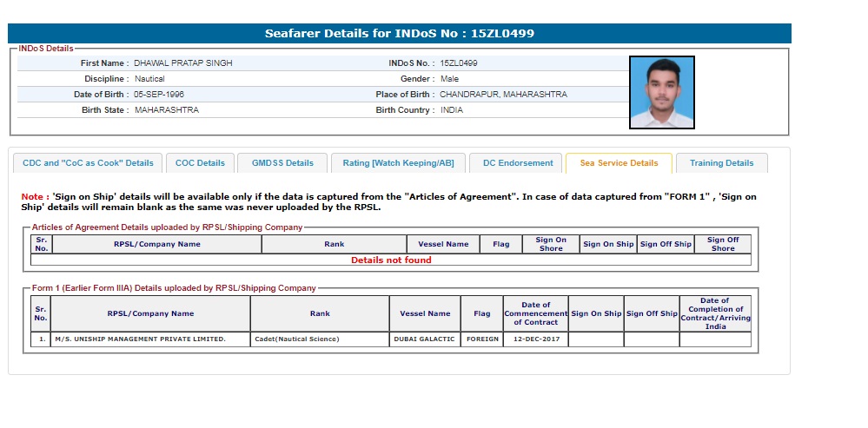
Task: Click the M/S. Uniship Management Private Limited cell
Action: coord(140,339)
